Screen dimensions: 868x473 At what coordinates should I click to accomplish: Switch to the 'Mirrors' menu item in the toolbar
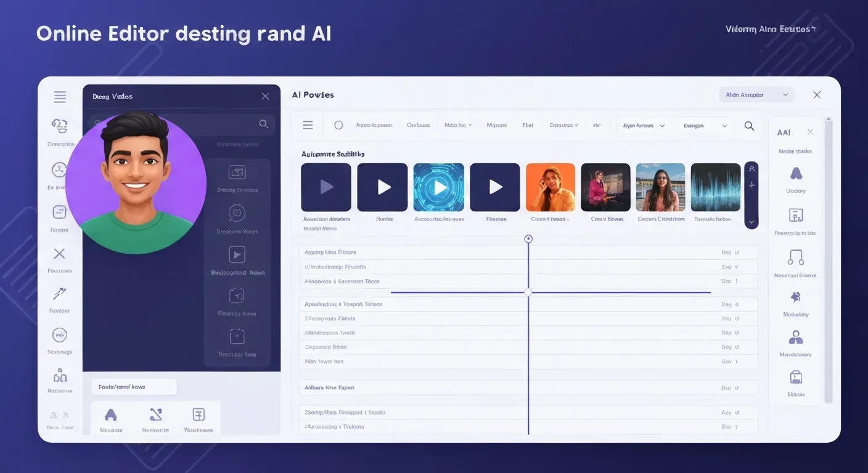tap(496, 125)
